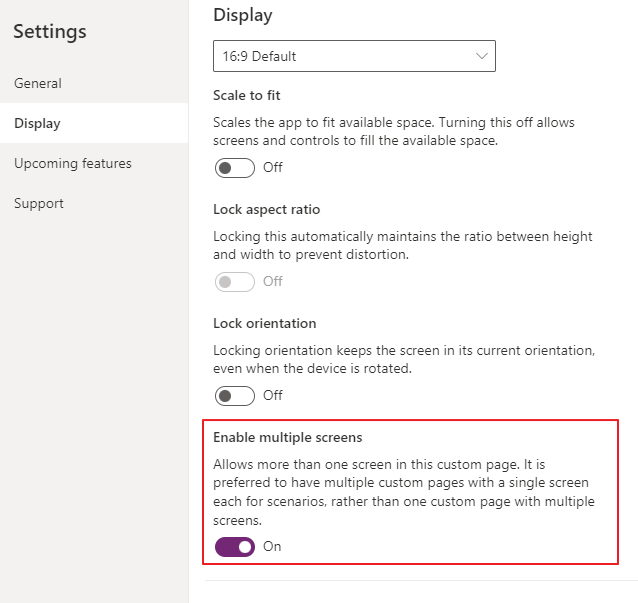Click the Scale to fit description text
The image size is (638, 603).
click(393, 132)
